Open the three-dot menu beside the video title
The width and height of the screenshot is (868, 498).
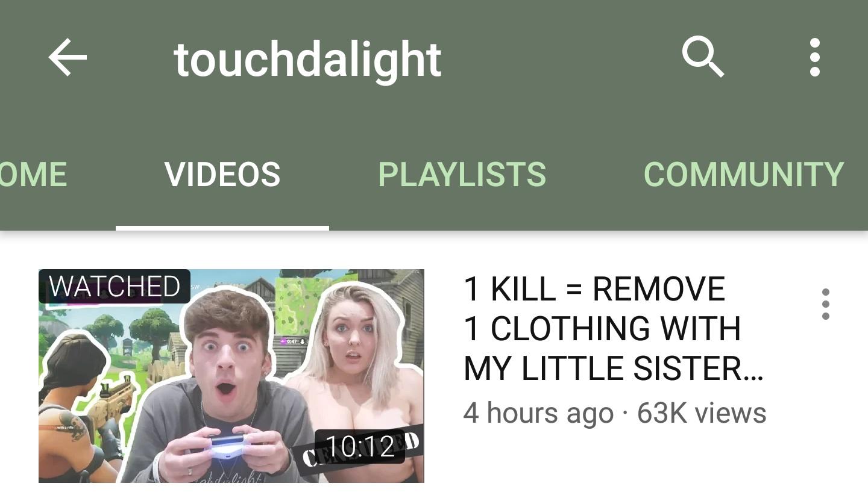coord(826,304)
